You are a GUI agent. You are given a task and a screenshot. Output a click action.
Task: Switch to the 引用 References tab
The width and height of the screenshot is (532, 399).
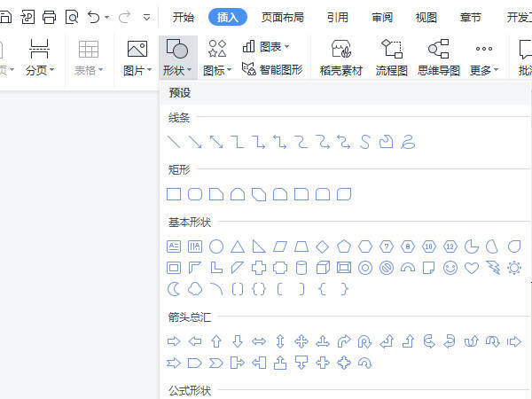click(338, 17)
